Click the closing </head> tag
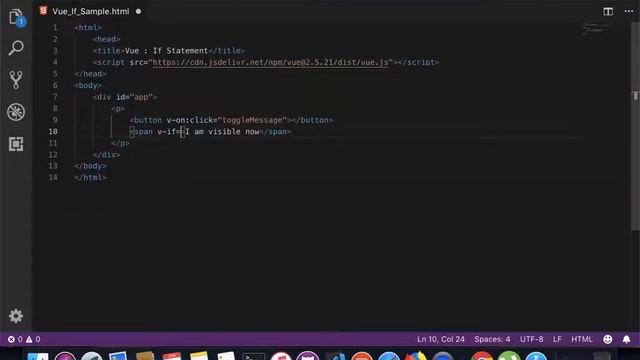The width and height of the screenshot is (640, 360). click(90, 74)
